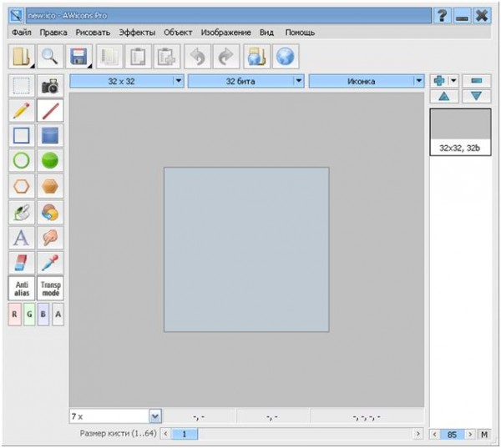The width and height of the screenshot is (501, 448).
Task: Move image down with triangle button
Action: coord(477,96)
